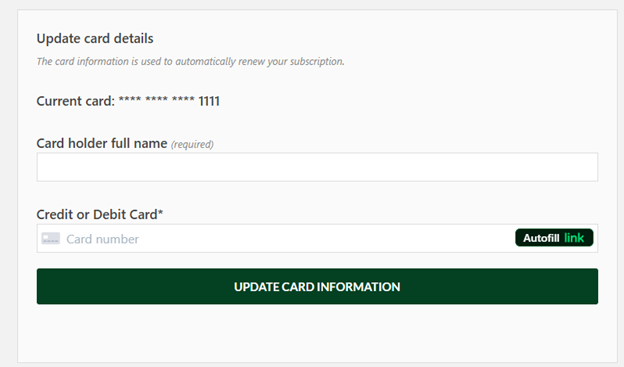Viewport: 624px width, 367px height.
Task: Click the green 'link' word in Autofill
Action: [x=574, y=238]
